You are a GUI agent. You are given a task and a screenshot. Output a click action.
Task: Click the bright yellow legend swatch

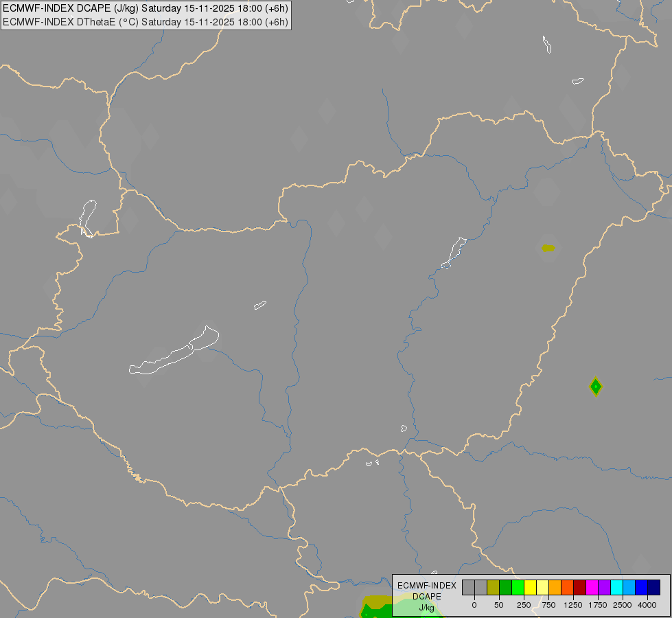530,588
